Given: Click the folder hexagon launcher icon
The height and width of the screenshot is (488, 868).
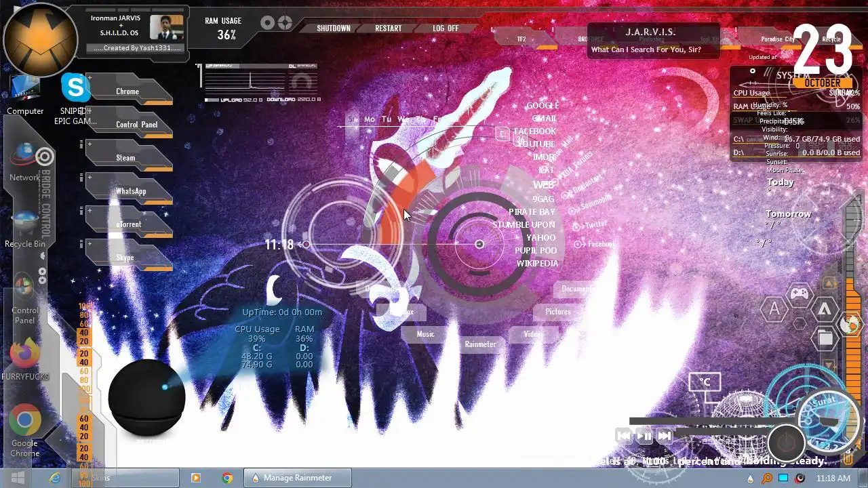Looking at the screenshot, I should click(825, 338).
